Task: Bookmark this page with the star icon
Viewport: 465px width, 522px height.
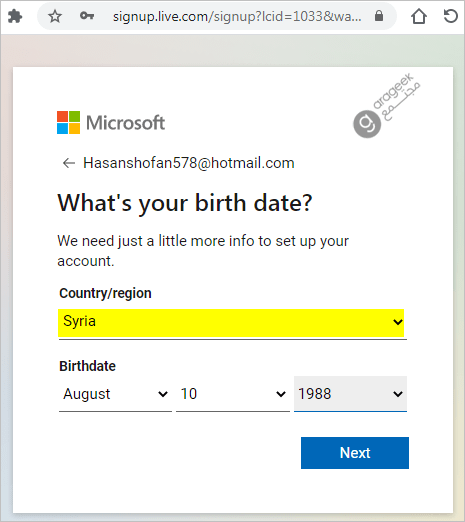Action: click(55, 16)
